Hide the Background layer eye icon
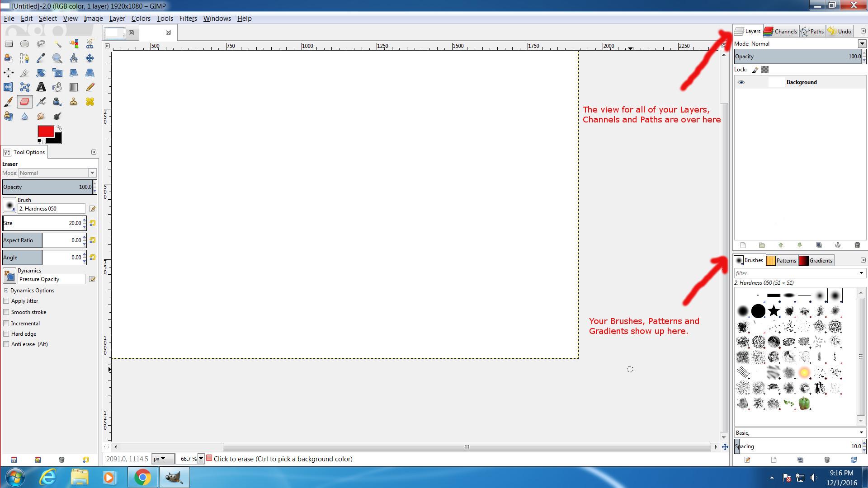 [x=741, y=82]
